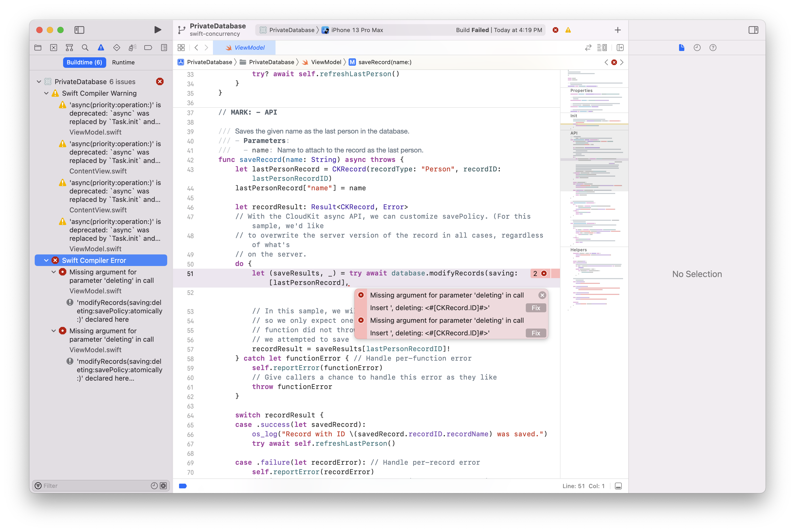The width and height of the screenshot is (795, 532).
Task: Collapse the Swift Compiler Error group
Action: [47, 260]
